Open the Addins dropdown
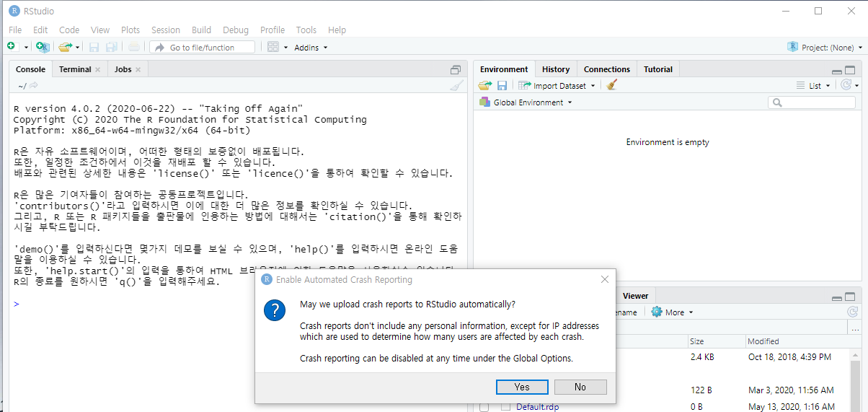Screen dimensions: 868x412 [x=311, y=48]
